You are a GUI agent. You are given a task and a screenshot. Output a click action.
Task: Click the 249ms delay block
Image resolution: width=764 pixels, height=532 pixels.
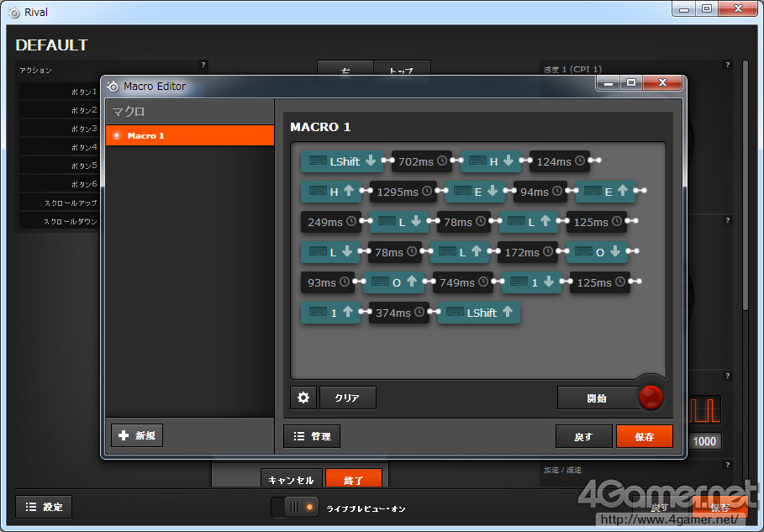pos(331,222)
